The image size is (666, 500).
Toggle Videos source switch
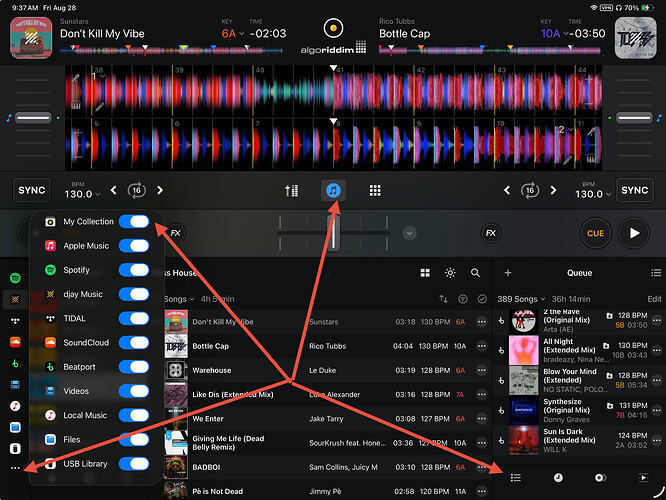[x=134, y=391]
